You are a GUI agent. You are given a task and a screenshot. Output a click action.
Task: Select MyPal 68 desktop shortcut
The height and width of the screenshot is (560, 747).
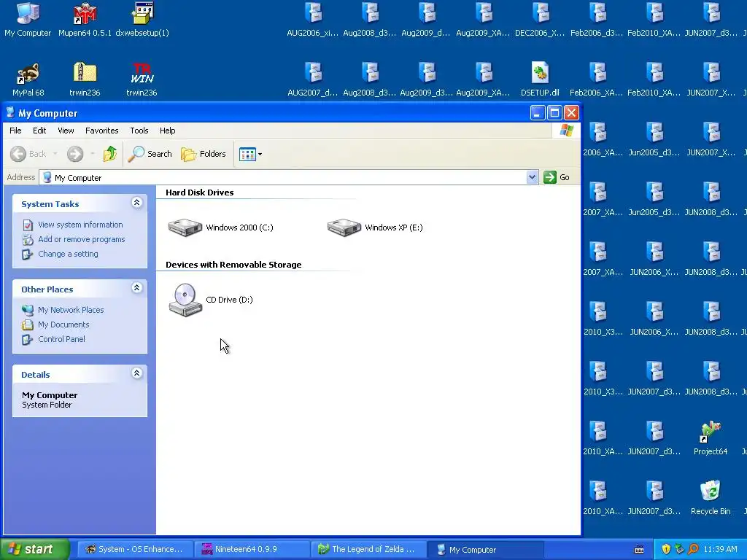coord(28,80)
